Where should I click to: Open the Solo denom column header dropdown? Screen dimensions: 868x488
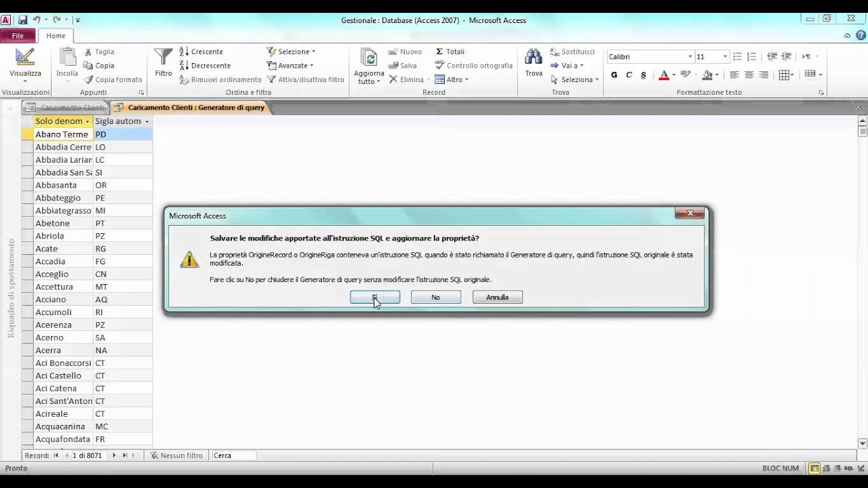point(87,121)
